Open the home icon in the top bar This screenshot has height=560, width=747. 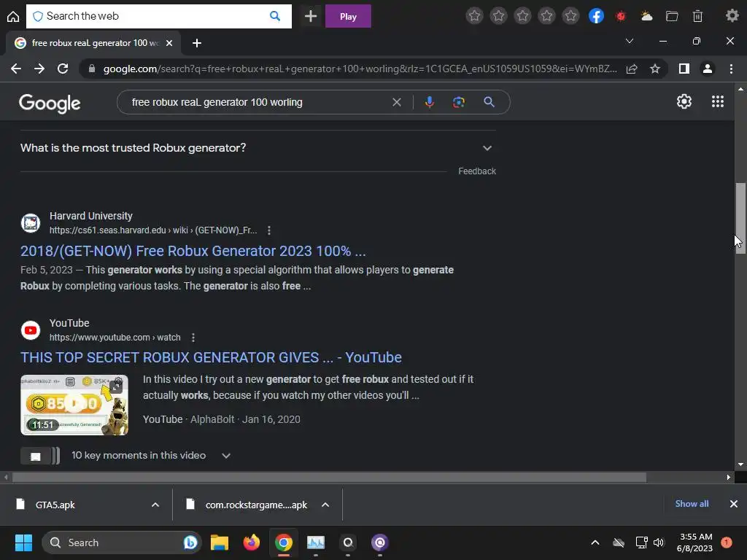click(x=13, y=17)
